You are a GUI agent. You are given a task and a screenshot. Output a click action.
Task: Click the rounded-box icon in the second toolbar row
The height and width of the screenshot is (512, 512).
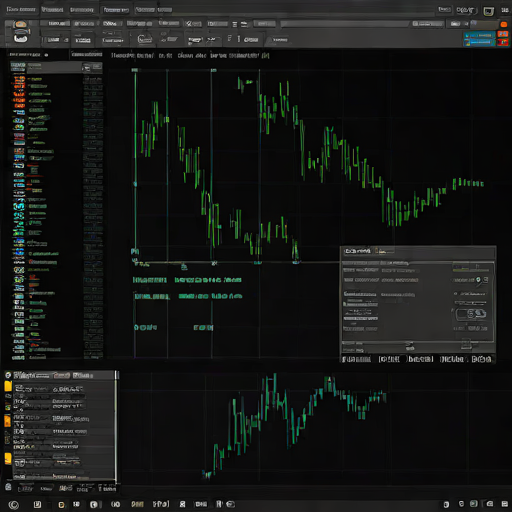[x=145, y=39]
